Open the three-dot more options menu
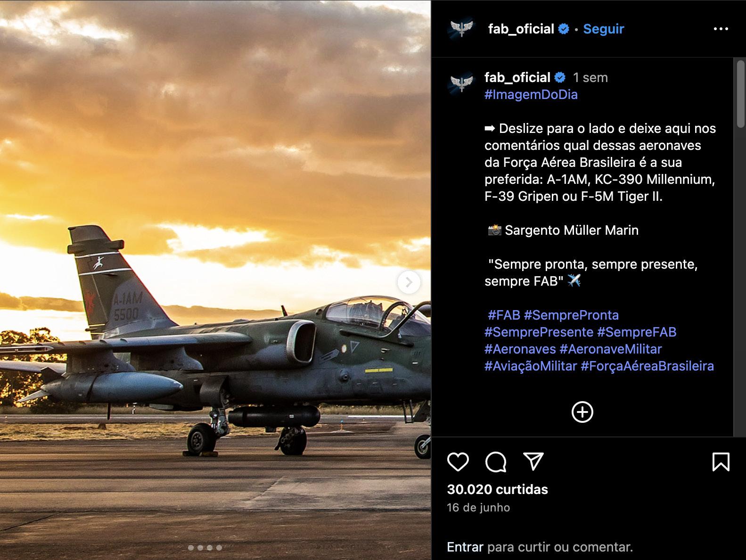Image resolution: width=746 pixels, height=560 pixels. (721, 29)
